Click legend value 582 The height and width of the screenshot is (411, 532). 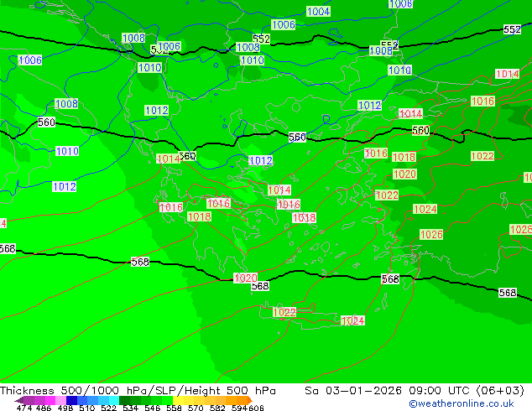(217, 408)
